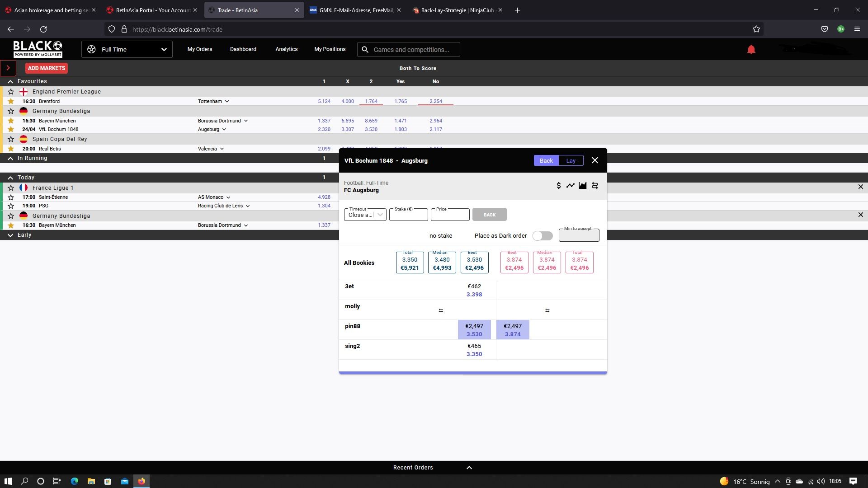Image resolution: width=868 pixels, height=488 pixels.
Task: Open a new browser tab
Action: [518, 10]
